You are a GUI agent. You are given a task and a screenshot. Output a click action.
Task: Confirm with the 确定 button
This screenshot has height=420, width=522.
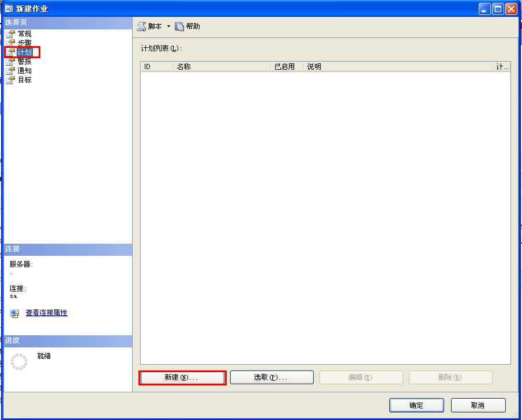click(416, 406)
